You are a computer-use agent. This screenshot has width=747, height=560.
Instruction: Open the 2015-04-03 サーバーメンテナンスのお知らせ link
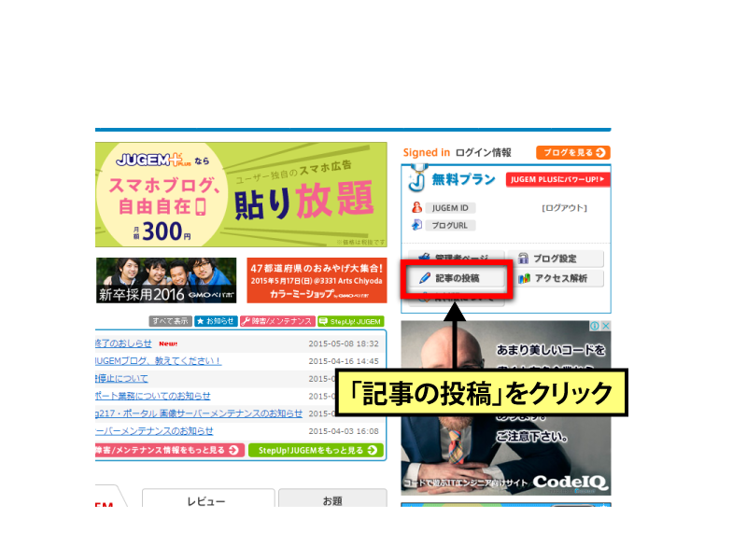coord(154,431)
